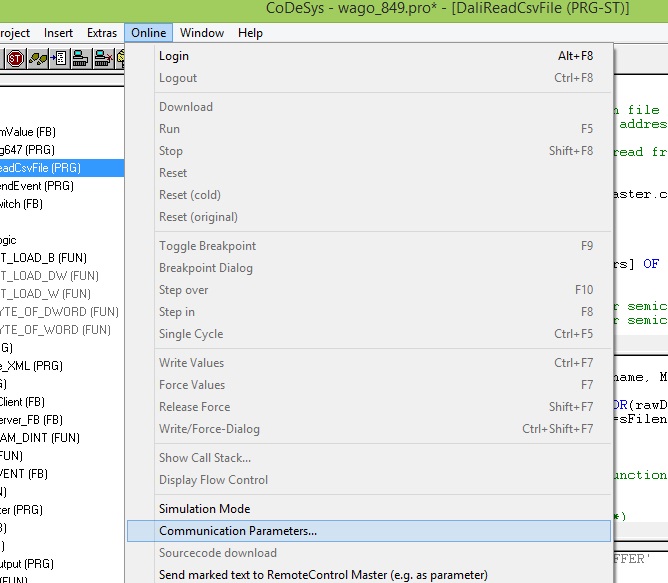Open the Online menu

pos(148,33)
